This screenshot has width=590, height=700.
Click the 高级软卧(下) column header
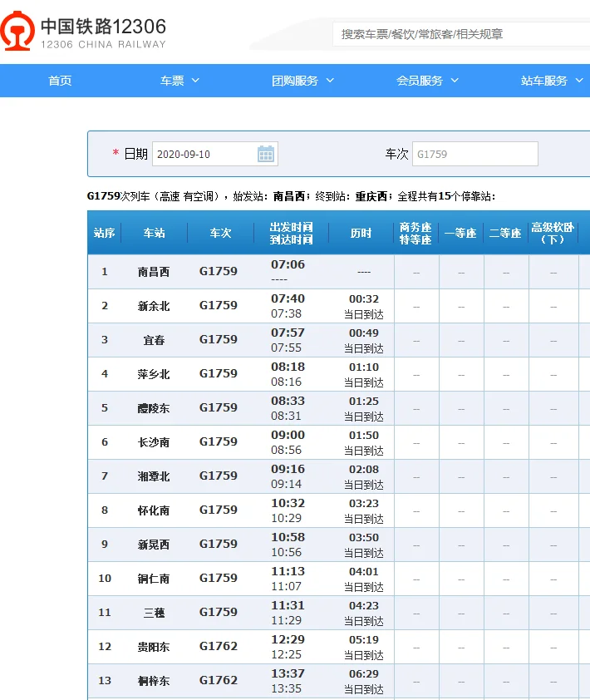coord(552,233)
